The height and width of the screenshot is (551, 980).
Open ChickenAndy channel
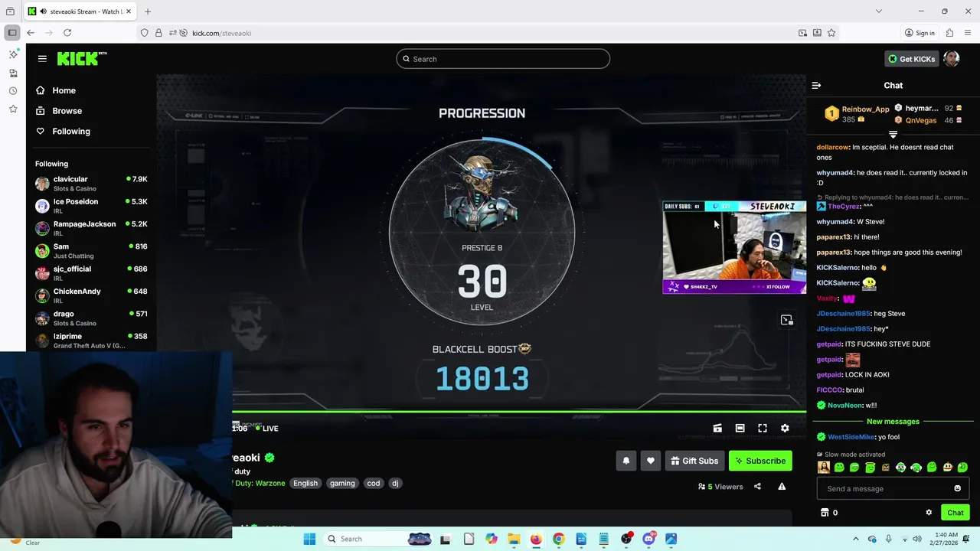click(90, 295)
